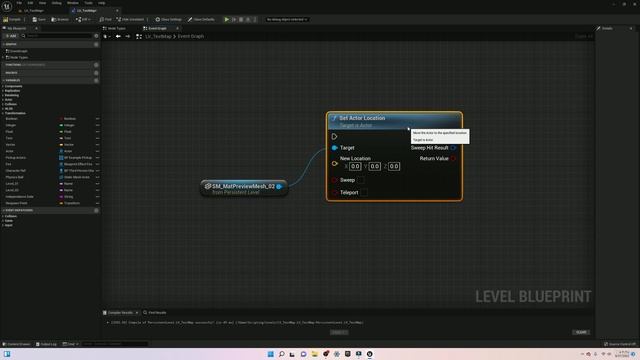Open the Edit menu
The image size is (640, 360).
tap(30, 3)
